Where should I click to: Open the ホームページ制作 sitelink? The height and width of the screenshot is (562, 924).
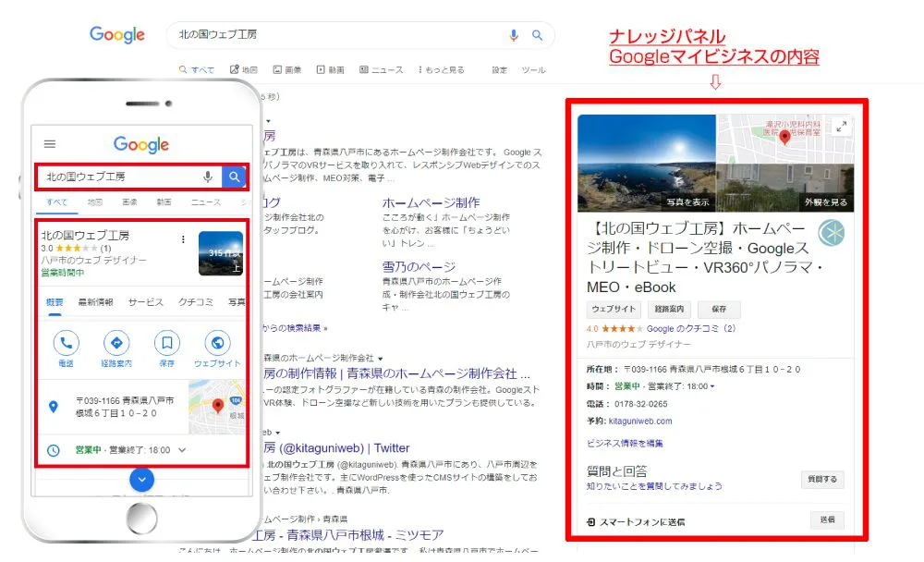tap(431, 202)
